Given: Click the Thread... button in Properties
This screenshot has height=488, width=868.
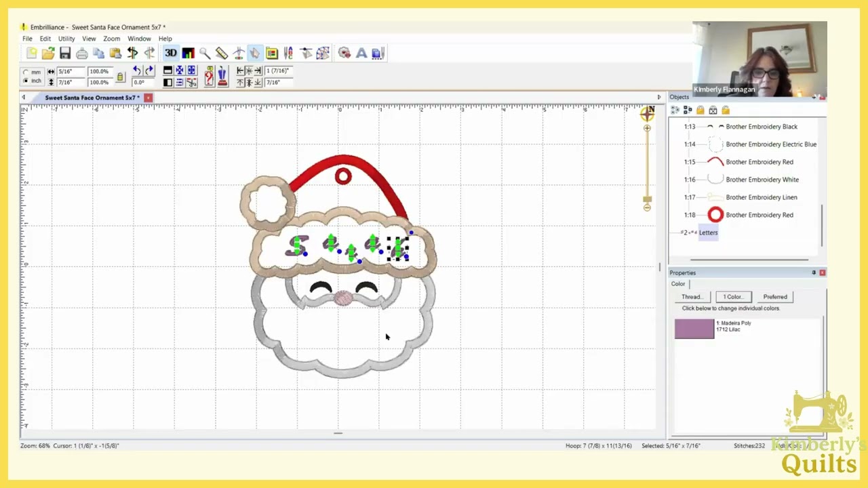Looking at the screenshot, I should 692,297.
